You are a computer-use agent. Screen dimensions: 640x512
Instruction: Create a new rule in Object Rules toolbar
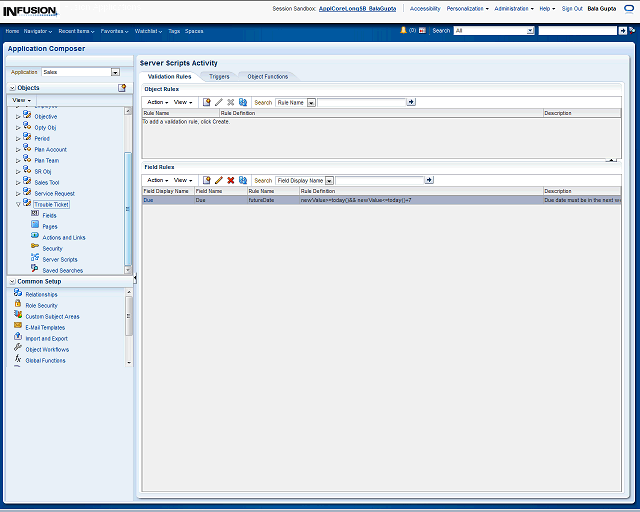tap(207, 102)
